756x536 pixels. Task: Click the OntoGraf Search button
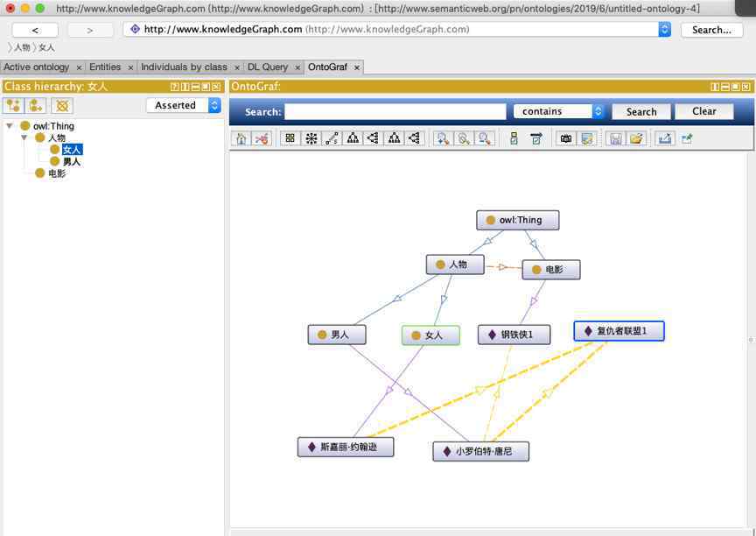[641, 111]
